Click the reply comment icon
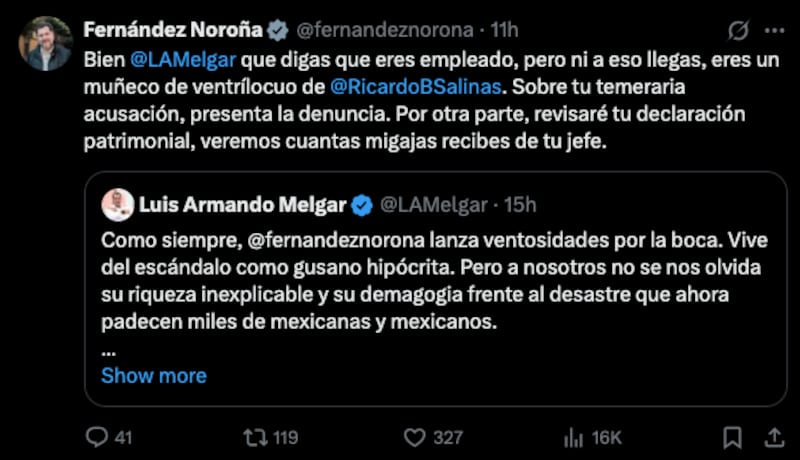 (x=96, y=437)
